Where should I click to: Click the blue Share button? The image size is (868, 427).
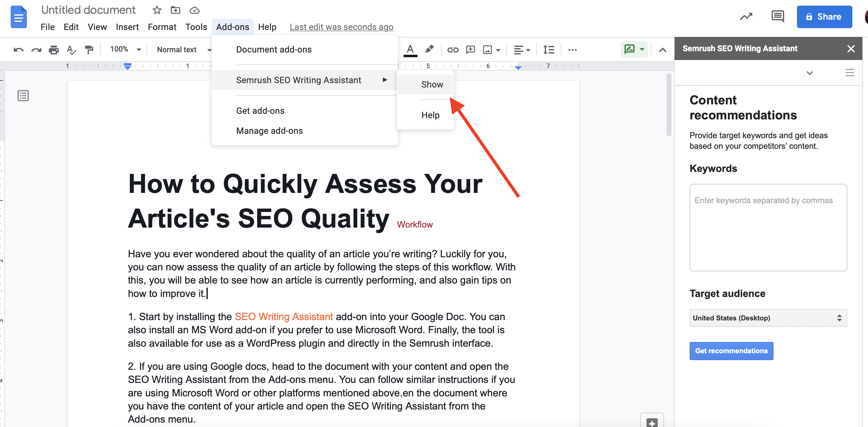point(824,17)
